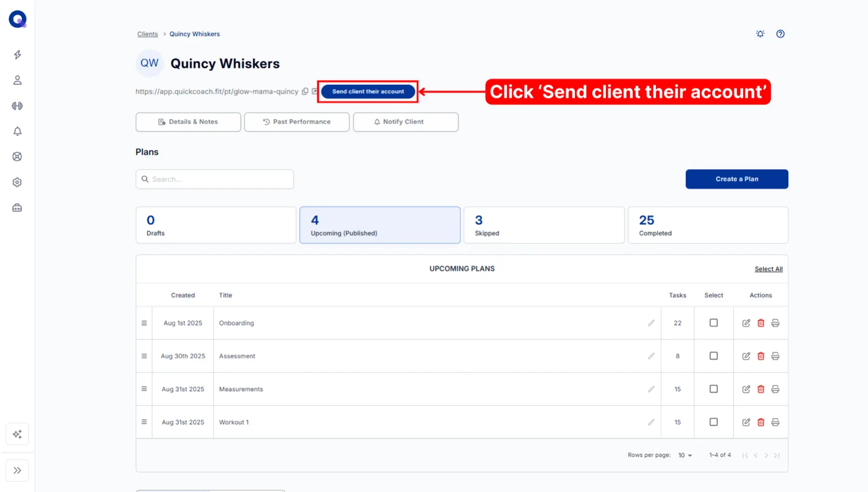Viewport: 868px width, 492px height.
Task: Select the Measurements plan checkbox
Action: point(714,389)
